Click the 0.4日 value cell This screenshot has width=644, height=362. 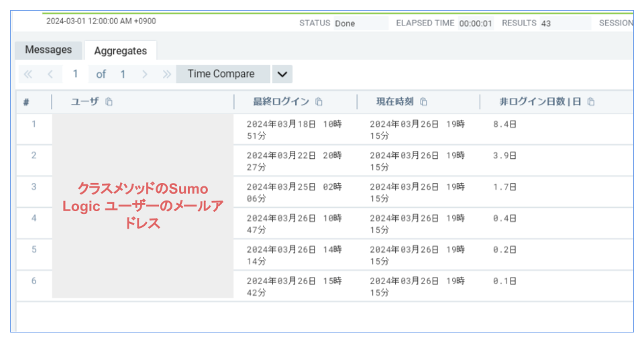pos(504,219)
